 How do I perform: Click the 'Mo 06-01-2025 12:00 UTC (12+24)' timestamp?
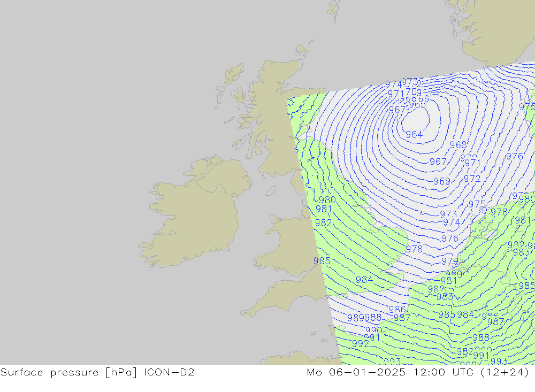(418, 372)
